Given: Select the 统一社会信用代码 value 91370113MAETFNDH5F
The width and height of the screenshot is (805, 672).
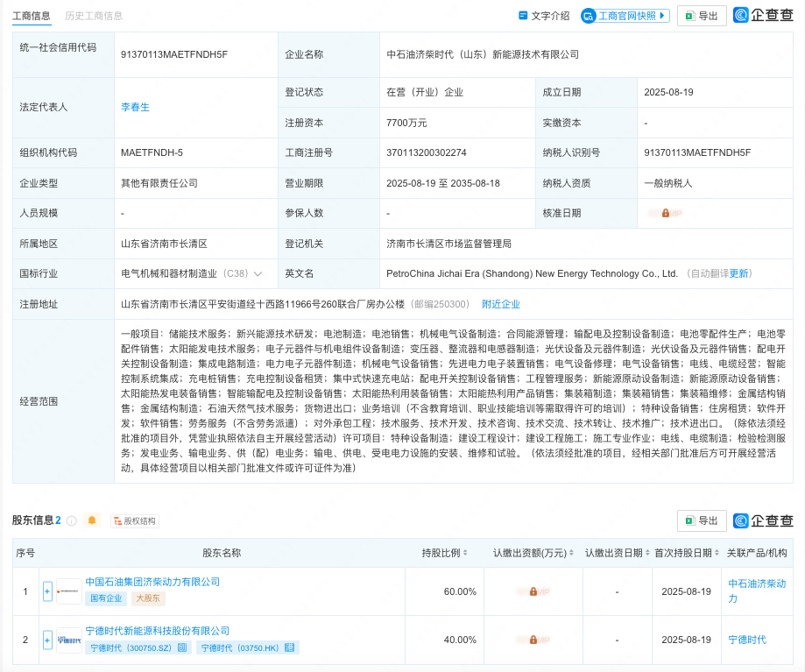Looking at the screenshot, I should (174, 54).
